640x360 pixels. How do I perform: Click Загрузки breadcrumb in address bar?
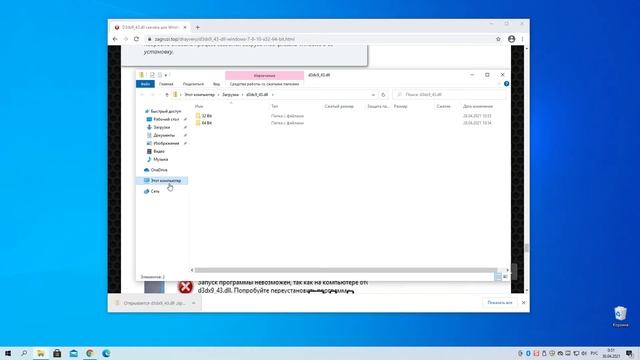[x=230, y=95]
